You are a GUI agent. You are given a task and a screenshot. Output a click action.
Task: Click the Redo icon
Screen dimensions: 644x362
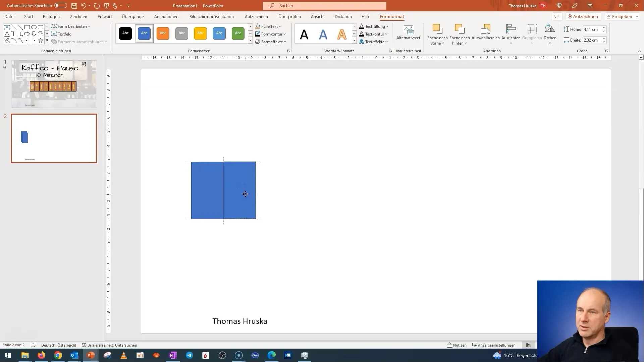pos(97,6)
